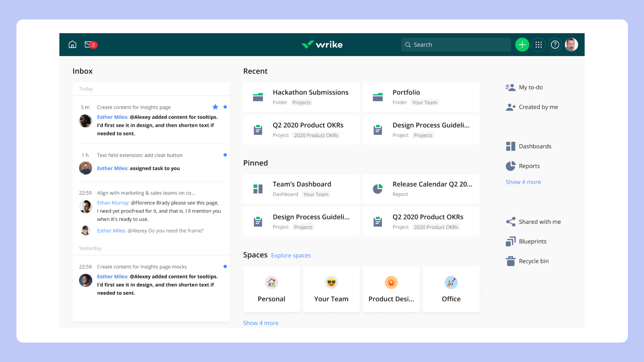644x362 pixels.
Task: Open Blueprints in the sidebar
Action: pos(532,241)
